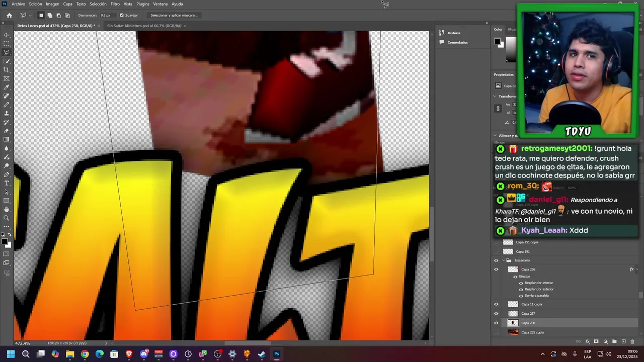The height and width of the screenshot is (362, 644).
Task: Toggle visibility of Efectos
Action: click(515, 277)
